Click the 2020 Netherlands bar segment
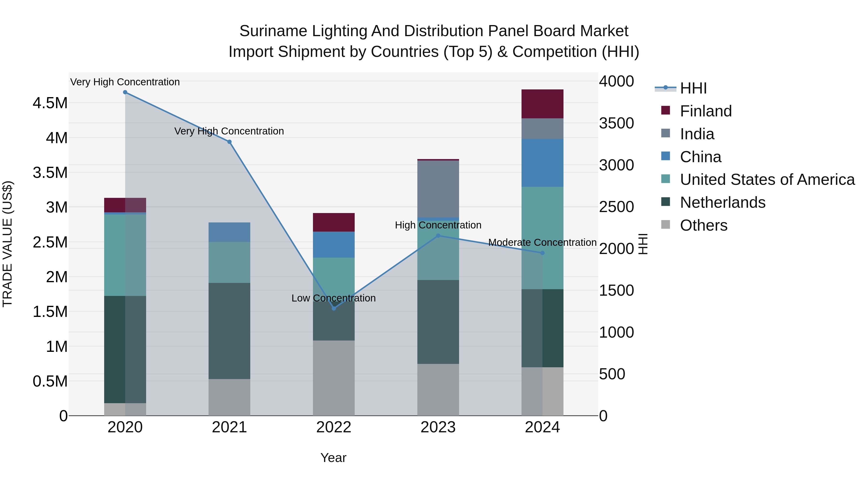This screenshot has width=868, height=488. [x=125, y=350]
